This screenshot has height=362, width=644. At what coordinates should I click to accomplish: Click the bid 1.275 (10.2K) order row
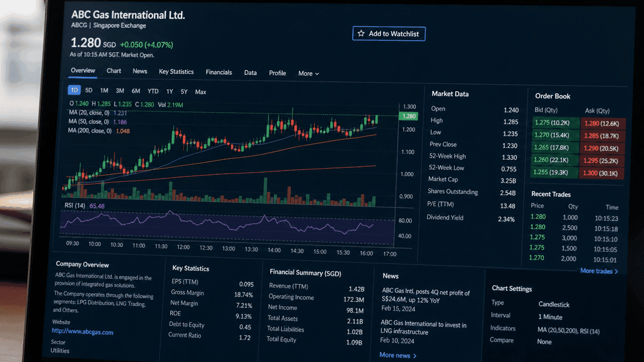click(555, 122)
